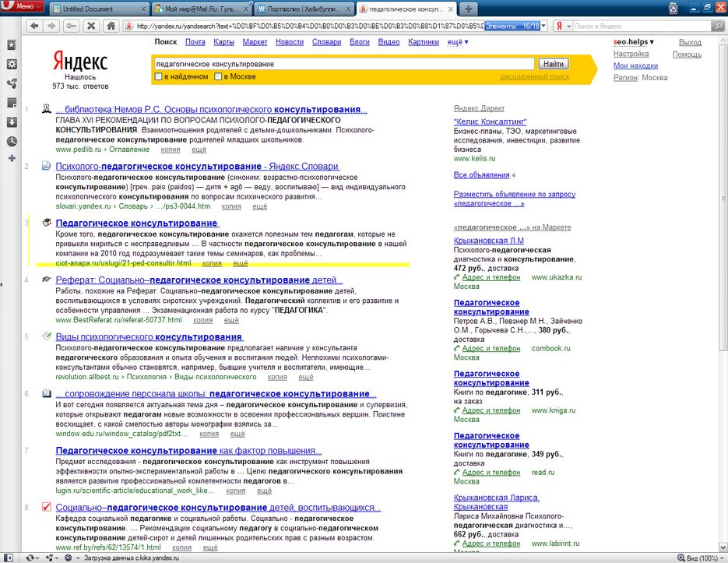Open the Downloads panel icon
The image size is (728, 563).
(x=12, y=122)
